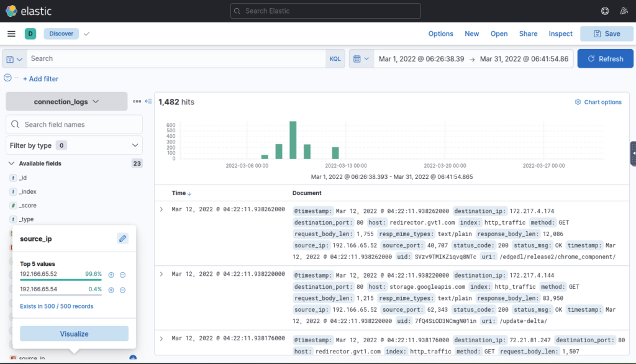Viewport: 636px width, 364px height.
Task: Click the Refresh button
Action: coord(605,59)
